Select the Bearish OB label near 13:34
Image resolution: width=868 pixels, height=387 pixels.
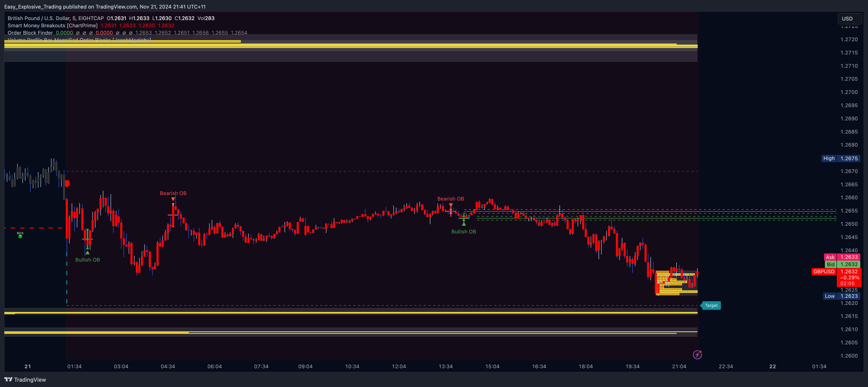tap(451, 199)
